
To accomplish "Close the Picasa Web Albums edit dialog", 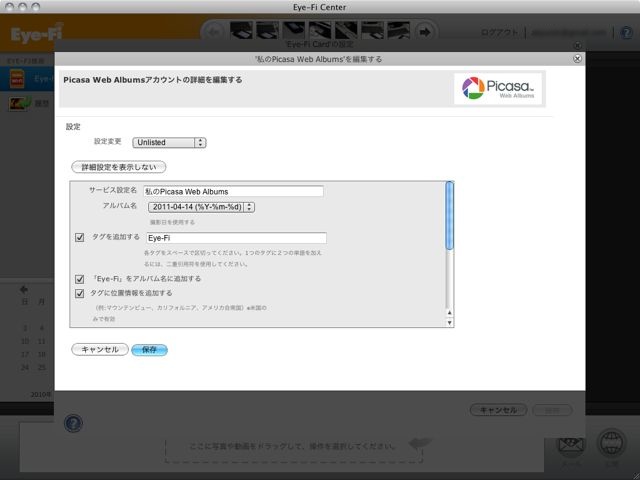I will coord(577,59).
